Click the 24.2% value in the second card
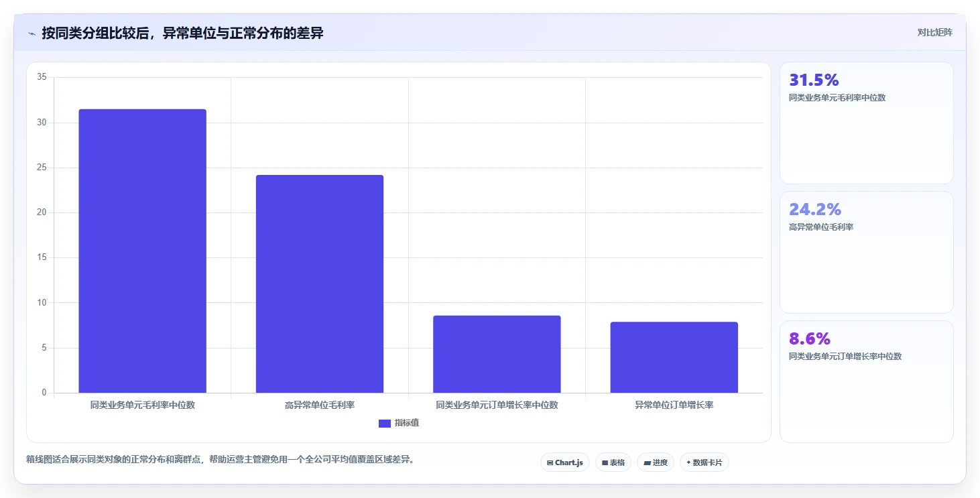Screen dimensions: 980x498 [815, 210]
